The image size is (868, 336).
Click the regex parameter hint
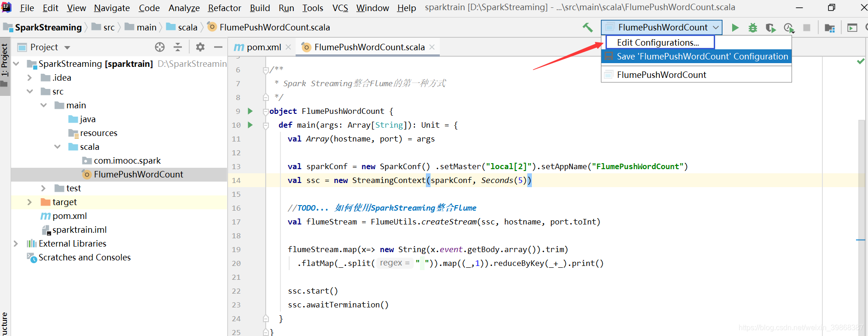(395, 263)
